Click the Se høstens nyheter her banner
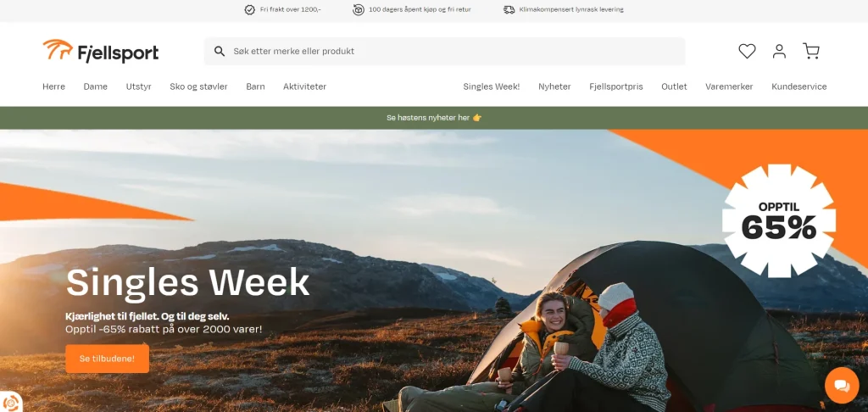 (x=434, y=118)
